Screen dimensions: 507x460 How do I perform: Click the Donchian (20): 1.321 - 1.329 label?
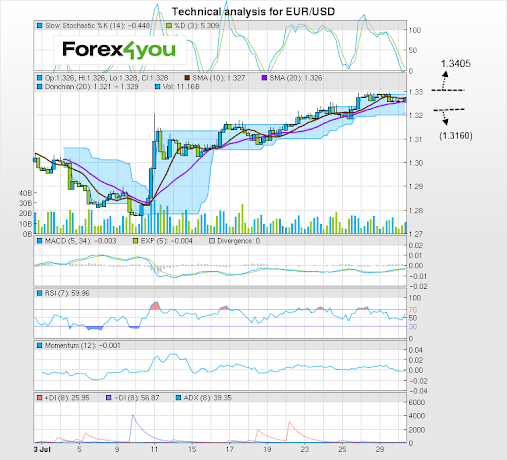91,87
